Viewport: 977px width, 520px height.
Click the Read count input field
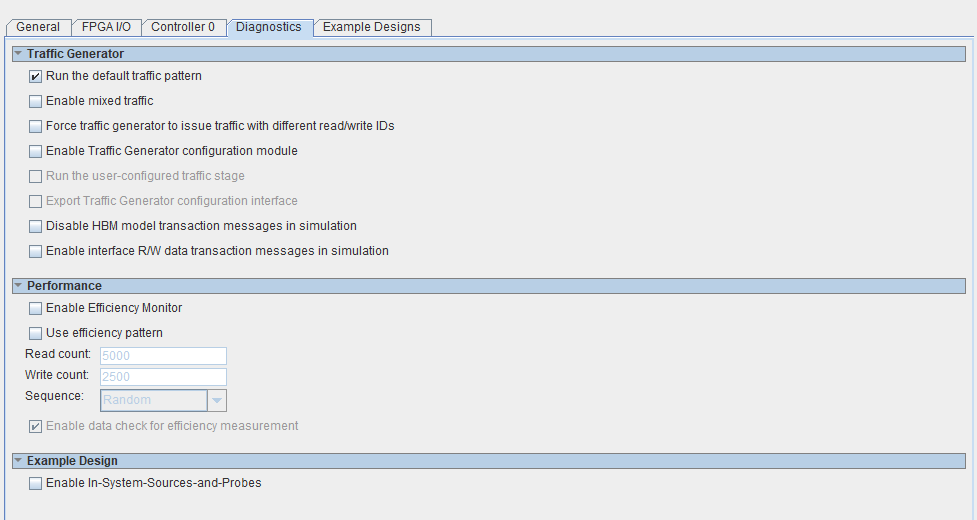pos(162,356)
